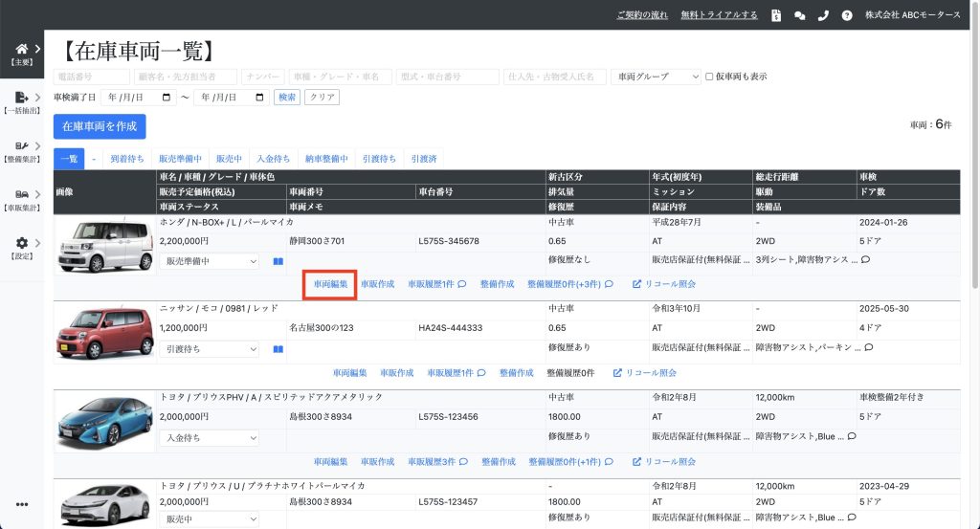Viewport: 980px width, 529px height.
Task: Switch to the 引渡待ち tab
Action: 379,159
